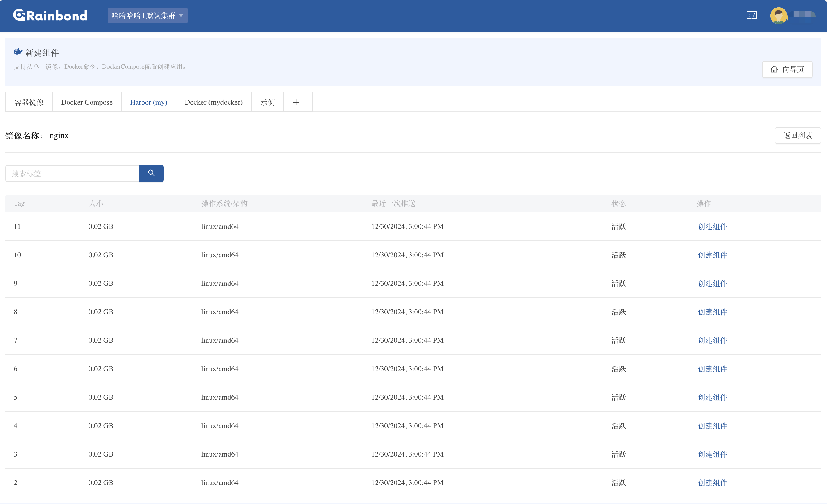The height and width of the screenshot is (504, 827).
Task: Click 创建组件 for tag 5
Action: tap(712, 397)
